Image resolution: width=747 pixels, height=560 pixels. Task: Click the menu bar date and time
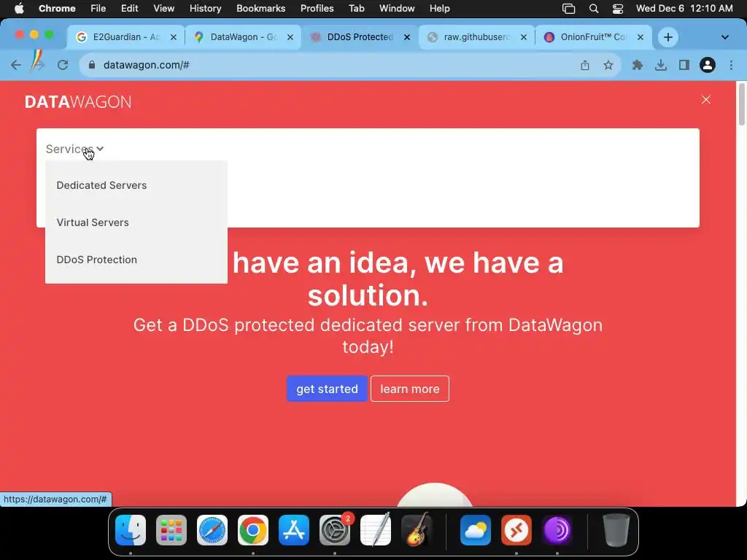tap(684, 9)
